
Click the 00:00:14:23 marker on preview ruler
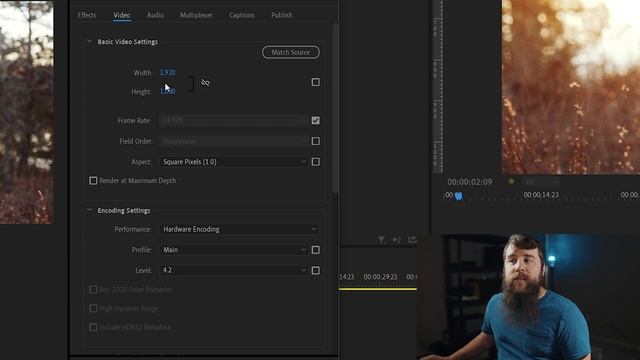541,195
